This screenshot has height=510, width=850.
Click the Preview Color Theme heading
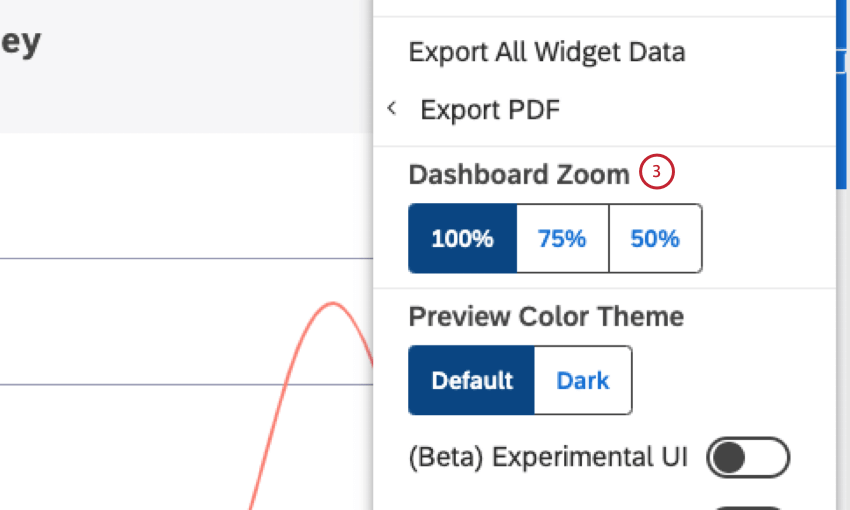[x=546, y=317]
